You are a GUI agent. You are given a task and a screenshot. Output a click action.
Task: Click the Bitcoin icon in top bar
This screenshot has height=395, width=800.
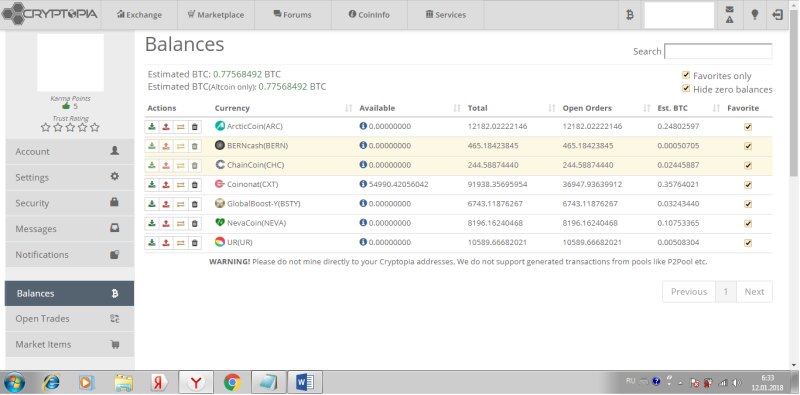coord(630,15)
